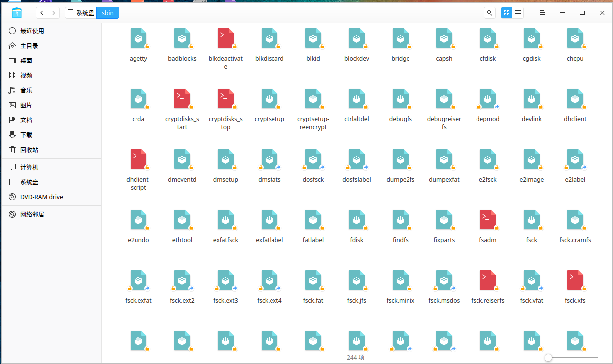The width and height of the screenshot is (613, 364).
Task: Select the blkdeactivate script file icon
Action: point(226,38)
